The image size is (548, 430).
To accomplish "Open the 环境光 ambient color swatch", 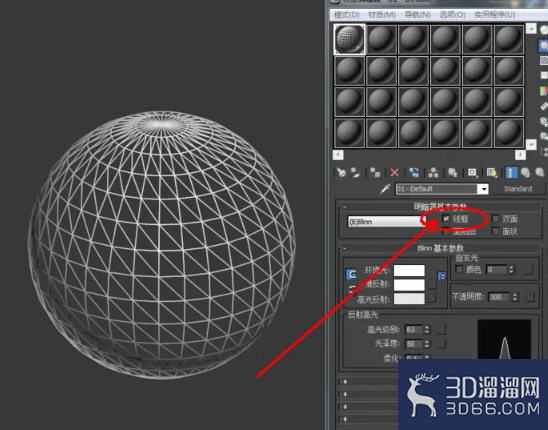I will pos(409,271).
